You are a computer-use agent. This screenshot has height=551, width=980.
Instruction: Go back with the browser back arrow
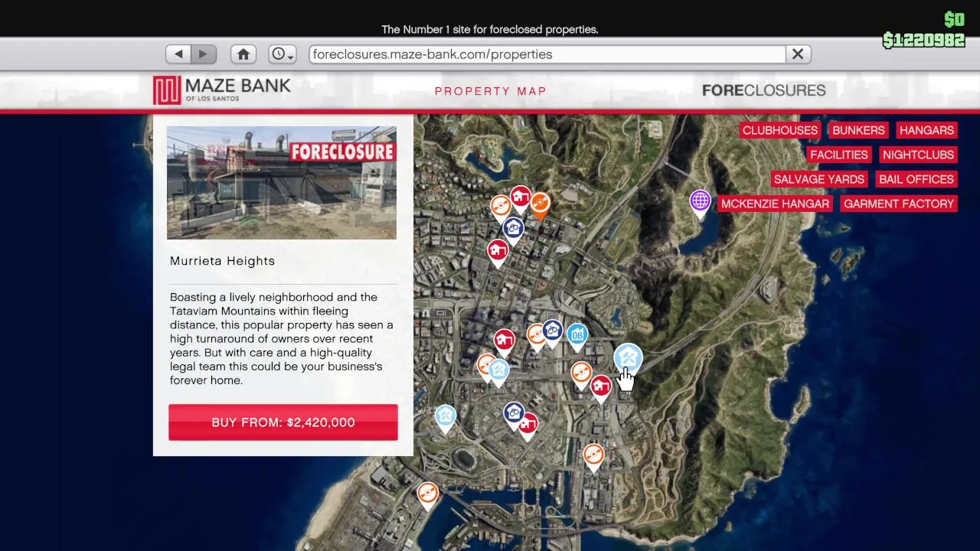click(178, 54)
